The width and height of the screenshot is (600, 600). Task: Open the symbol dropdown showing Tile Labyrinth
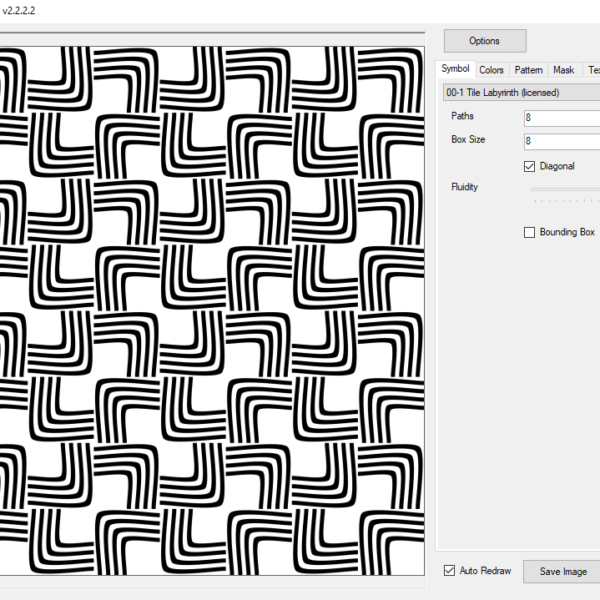click(x=521, y=93)
